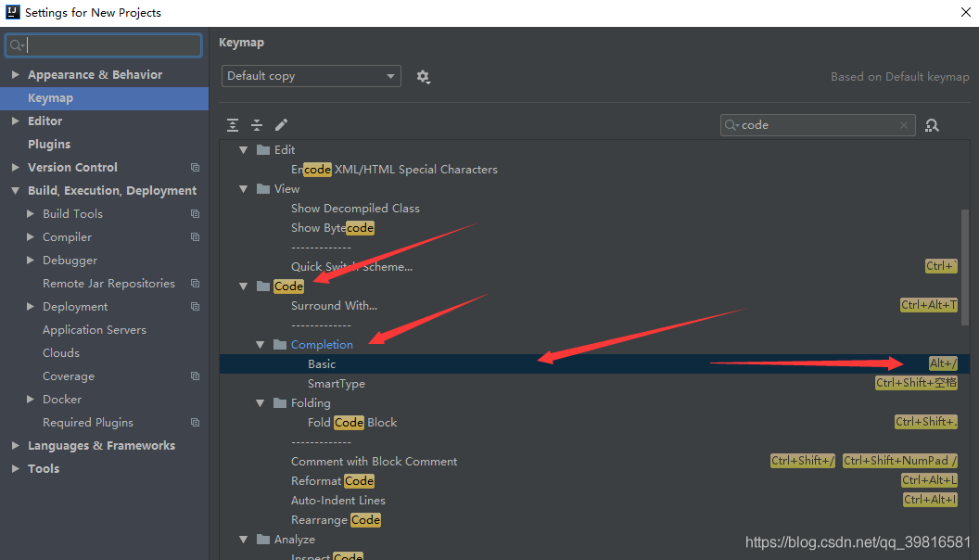Click the magnifier icon in keymap filter field
Viewport: 979px width, 560px height.
point(731,125)
